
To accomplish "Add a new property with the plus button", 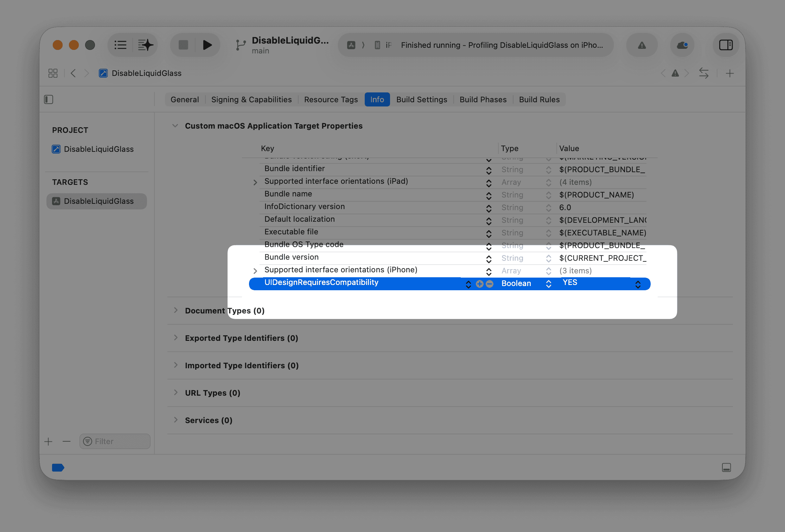I will pyautogui.click(x=479, y=284).
